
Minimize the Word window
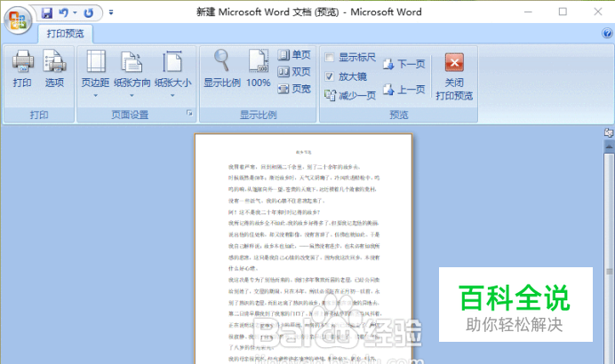click(528, 12)
